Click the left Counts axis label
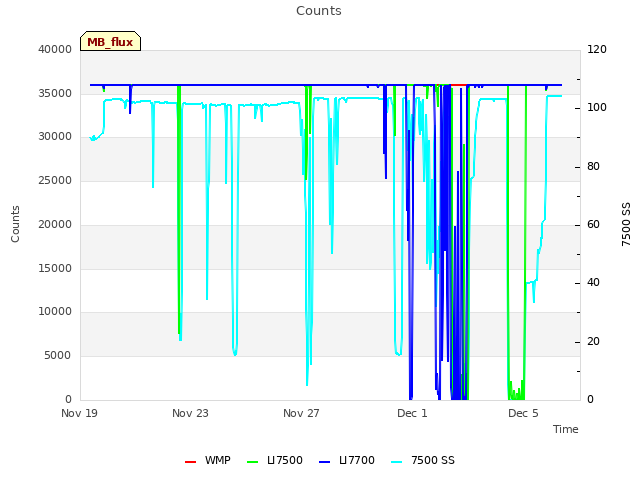Viewport: 640px width, 480px height. point(15,224)
